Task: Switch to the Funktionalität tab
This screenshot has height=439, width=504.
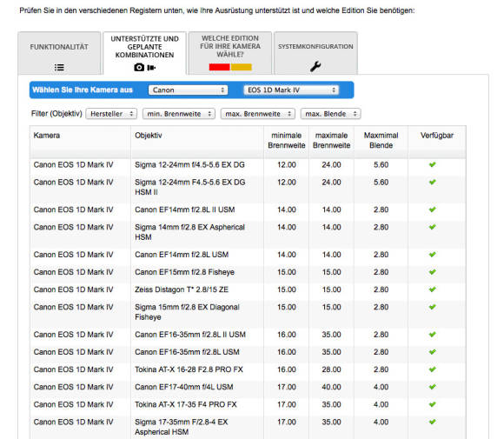Action: (59, 53)
